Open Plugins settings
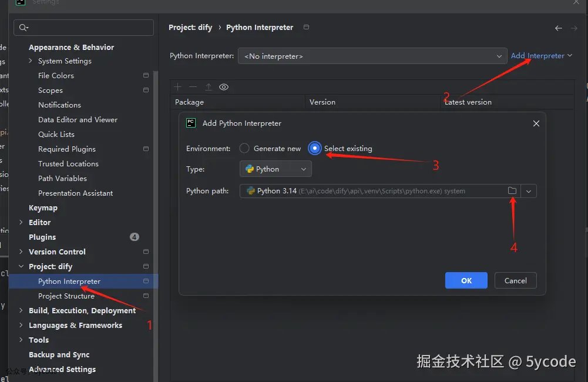The width and height of the screenshot is (588, 382). [x=42, y=237]
